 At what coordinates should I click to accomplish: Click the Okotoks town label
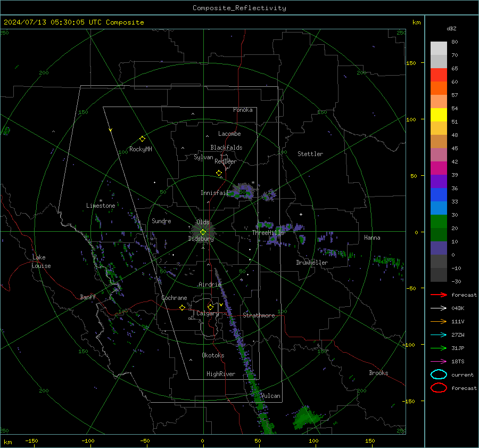(213, 355)
